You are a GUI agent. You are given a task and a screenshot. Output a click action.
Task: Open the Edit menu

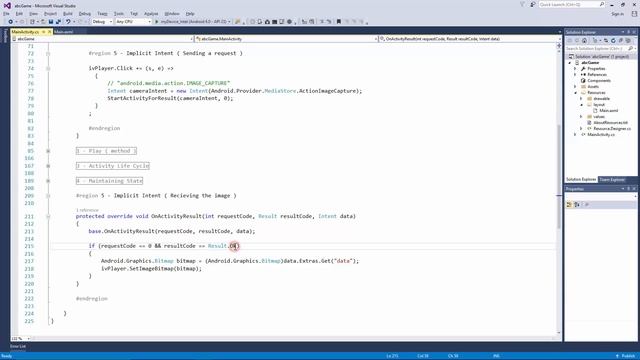click(x=19, y=13)
